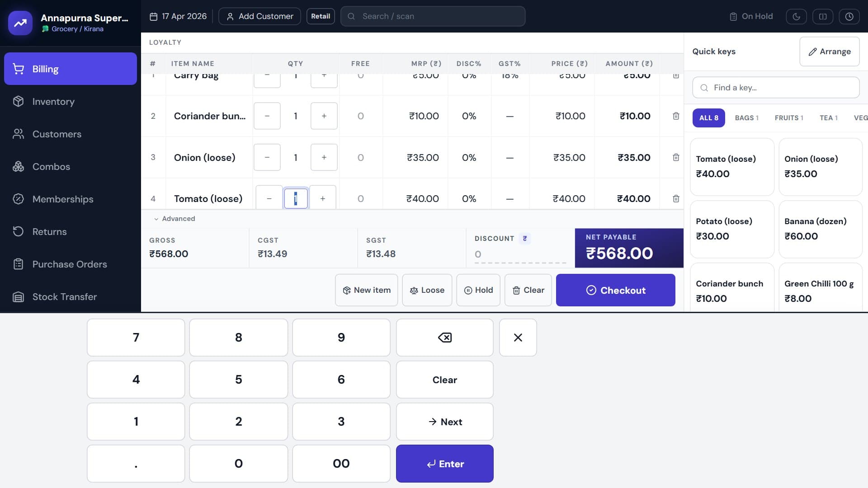Hold the current bill
868x488 pixels.
[478, 290]
